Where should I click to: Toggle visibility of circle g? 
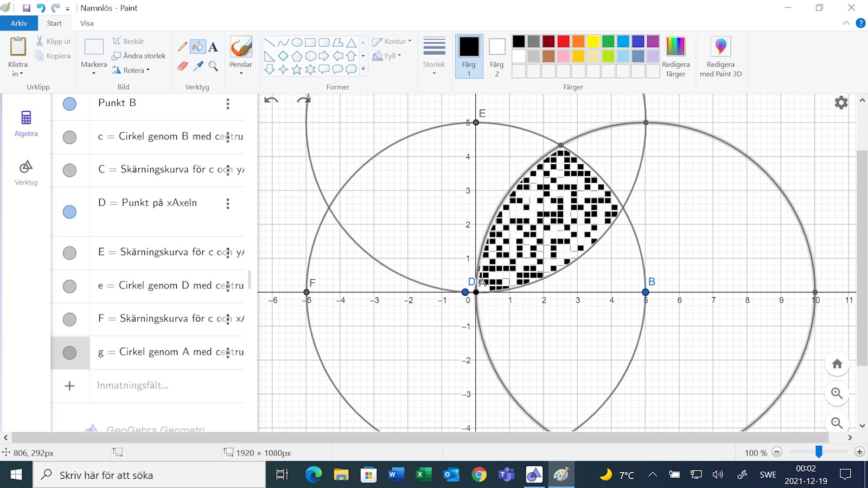pyautogui.click(x=69, y=353)
